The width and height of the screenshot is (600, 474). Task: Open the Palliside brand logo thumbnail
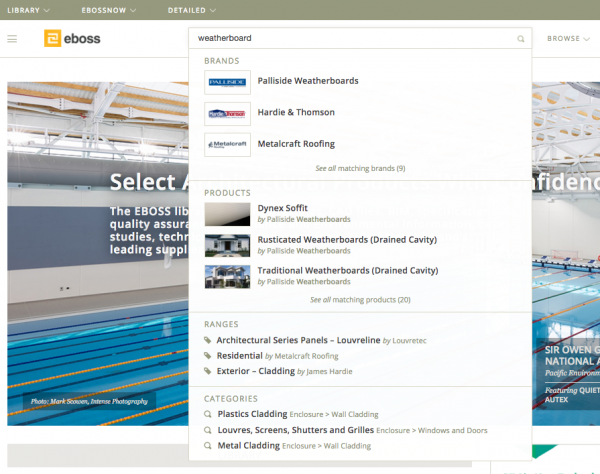(227, 82)
